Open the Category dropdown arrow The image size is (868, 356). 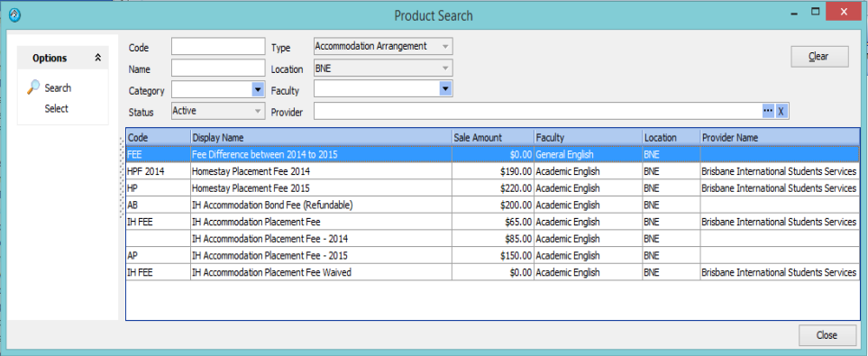(x=258, y=89)
